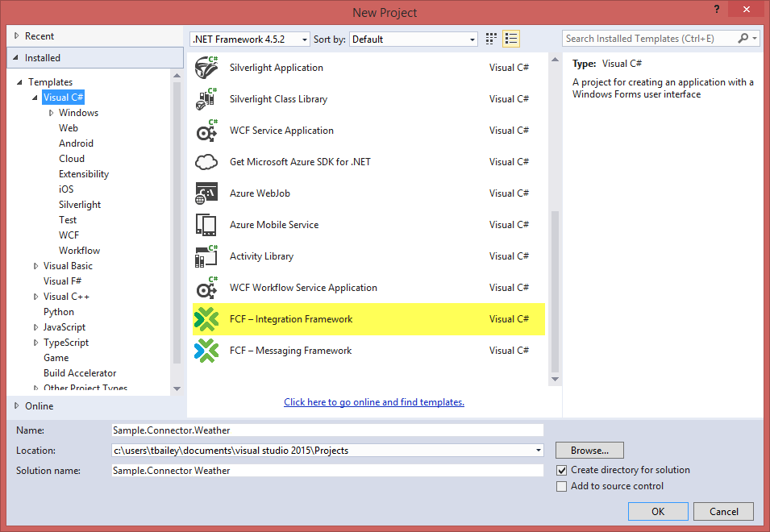
Task: Select the WCF template category
Action: (x=69, y=235)
